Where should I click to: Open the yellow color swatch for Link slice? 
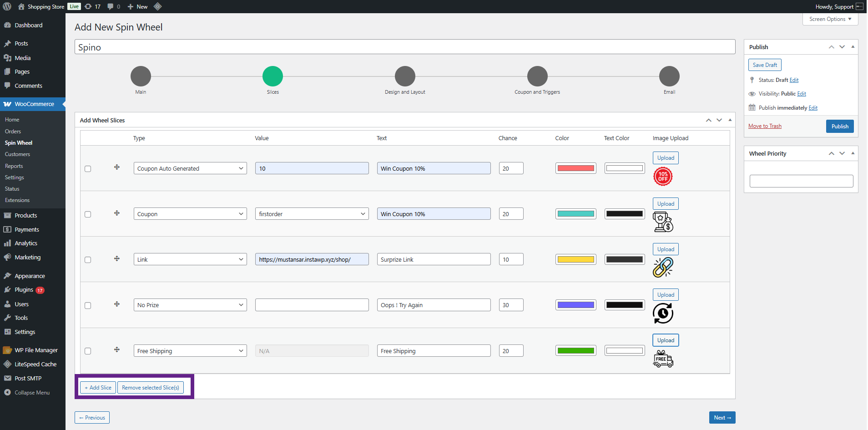[576, 259]
